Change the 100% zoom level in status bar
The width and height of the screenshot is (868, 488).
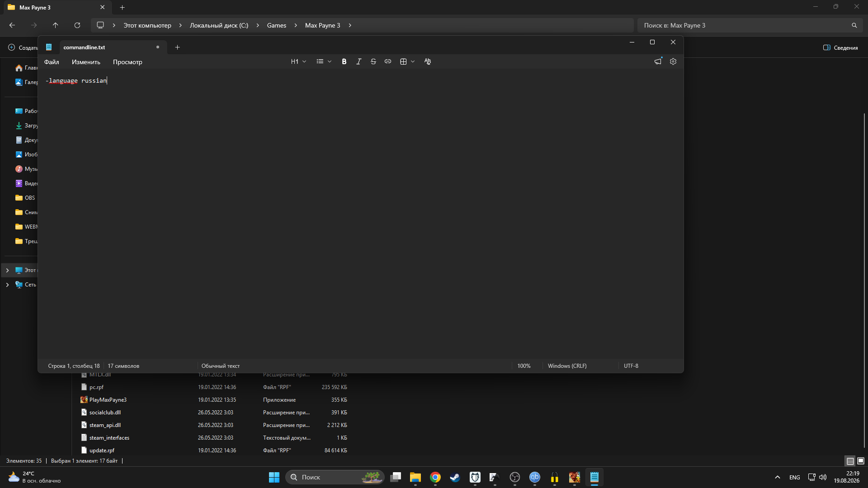click(524, 366)
